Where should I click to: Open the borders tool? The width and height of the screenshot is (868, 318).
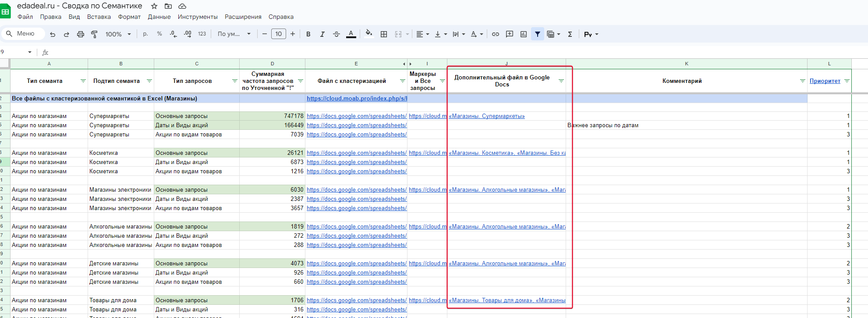tap(384, 34)
